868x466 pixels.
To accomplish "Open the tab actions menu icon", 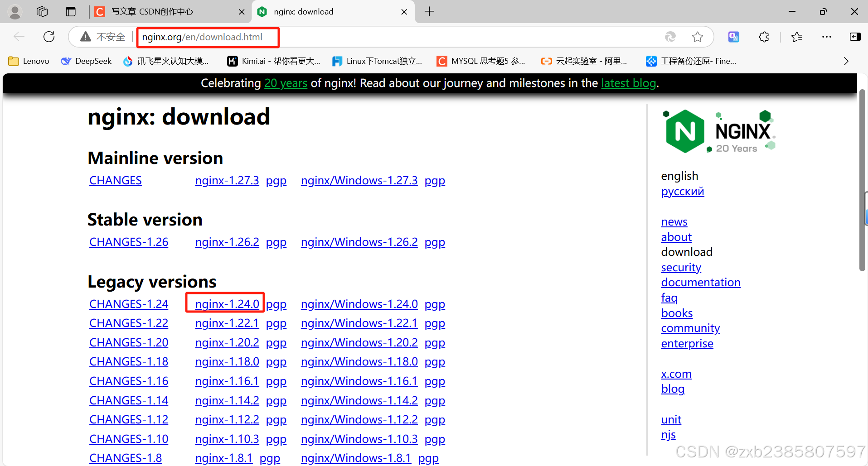I will click(71, 12).
